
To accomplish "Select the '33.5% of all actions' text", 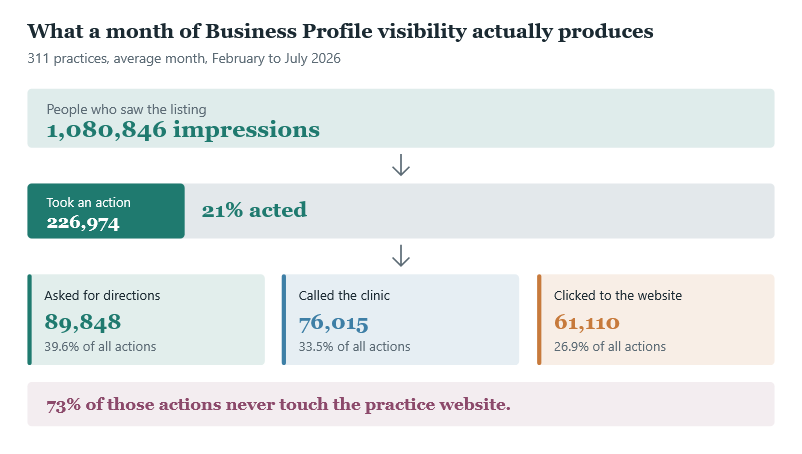I will (354, 347).
